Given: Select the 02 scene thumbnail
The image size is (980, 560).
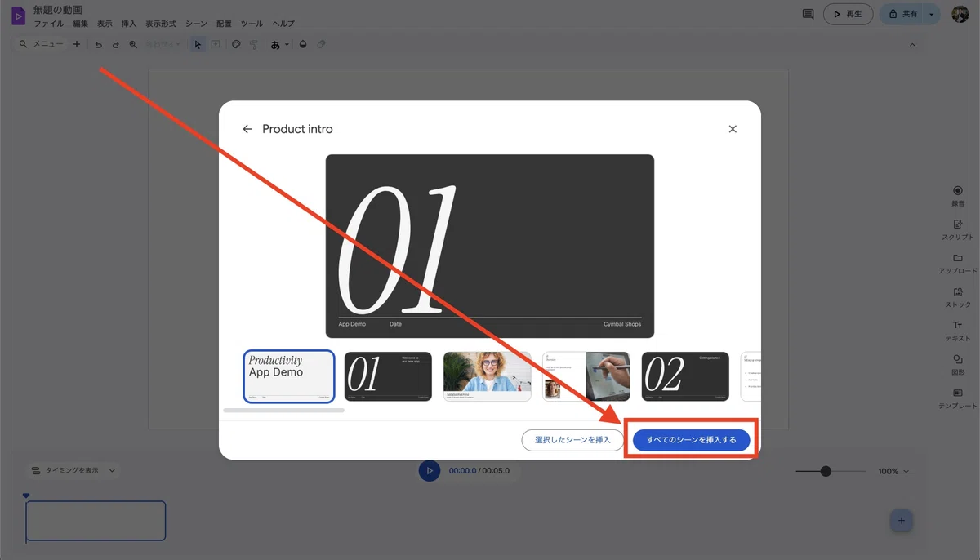Looking at the screenshot, I should (685, 376).
